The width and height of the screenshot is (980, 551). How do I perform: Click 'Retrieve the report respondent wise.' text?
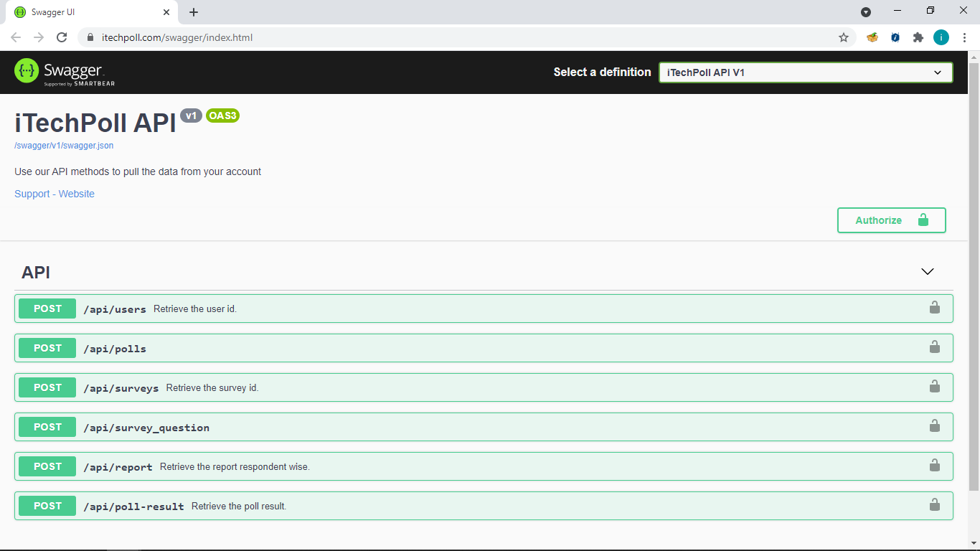[235, 467]
